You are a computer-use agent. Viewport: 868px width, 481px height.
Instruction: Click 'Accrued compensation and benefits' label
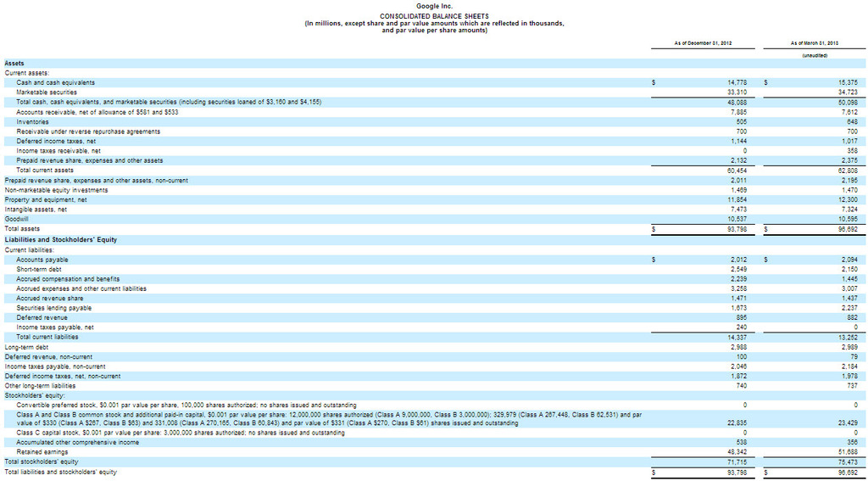click(68, 279)
